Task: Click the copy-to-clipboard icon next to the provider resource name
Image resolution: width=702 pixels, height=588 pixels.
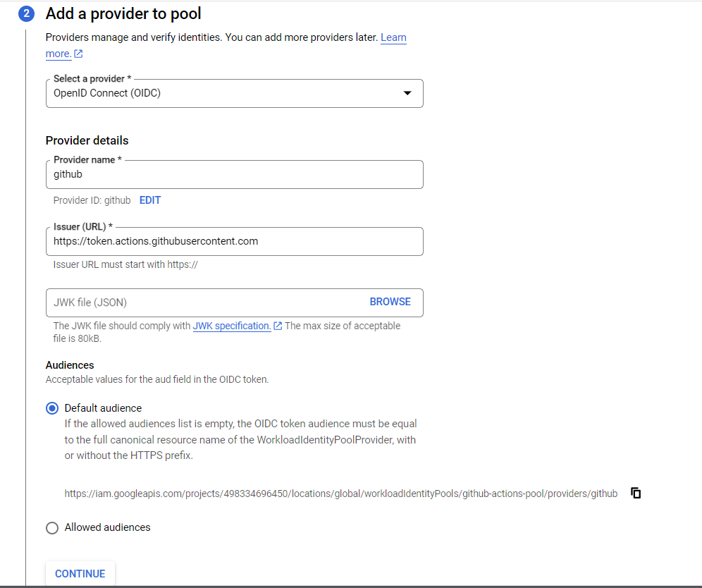Action: (x=635, y=494)
